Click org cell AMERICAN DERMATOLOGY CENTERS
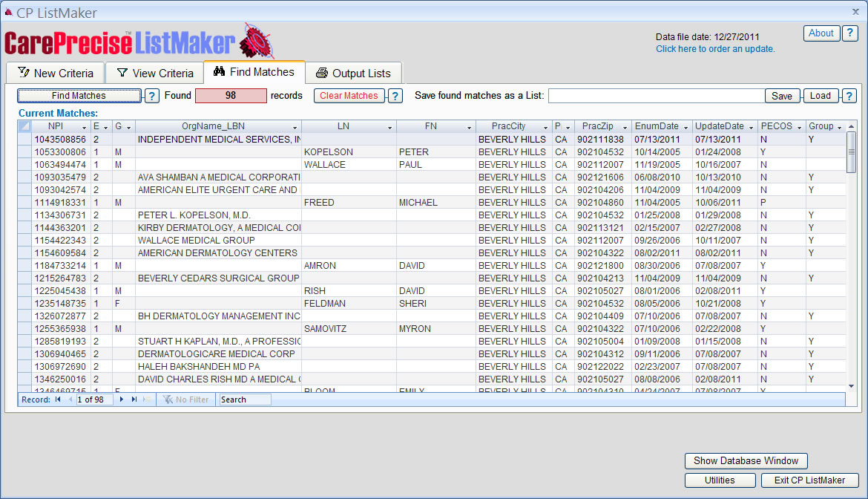 point(218,252)
